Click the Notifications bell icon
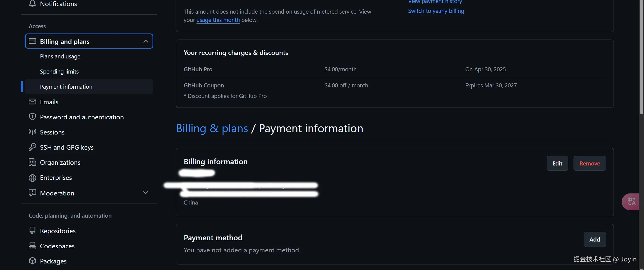Image resolution: width=644 pixels, height=270 pixels. pos(32,4)
